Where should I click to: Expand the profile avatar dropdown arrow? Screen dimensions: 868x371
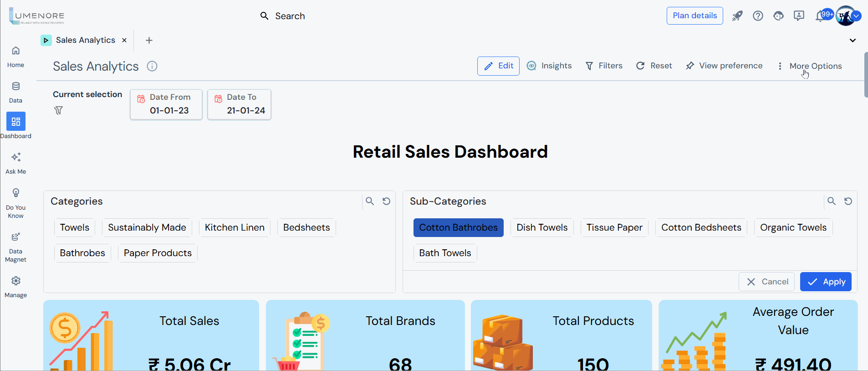pos(857,16)
